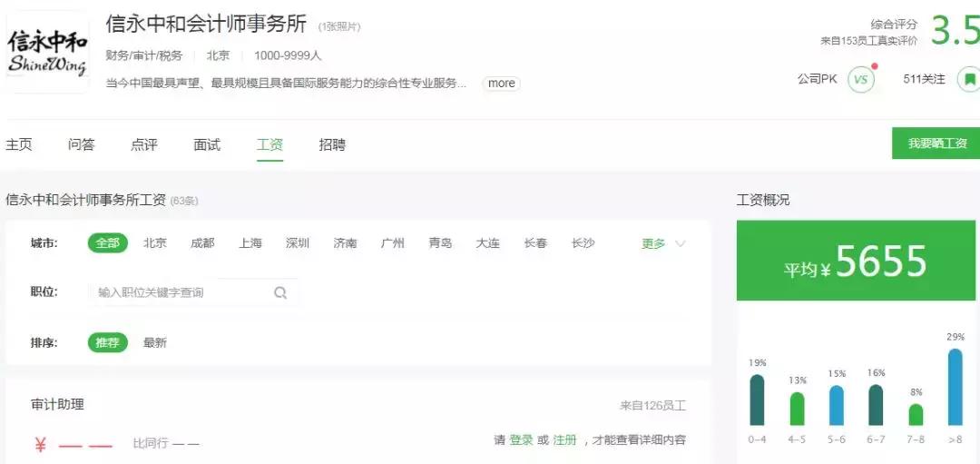Open the 主页 tab
This screenshot has width=980, height=464.
click(x=19, y=145)
